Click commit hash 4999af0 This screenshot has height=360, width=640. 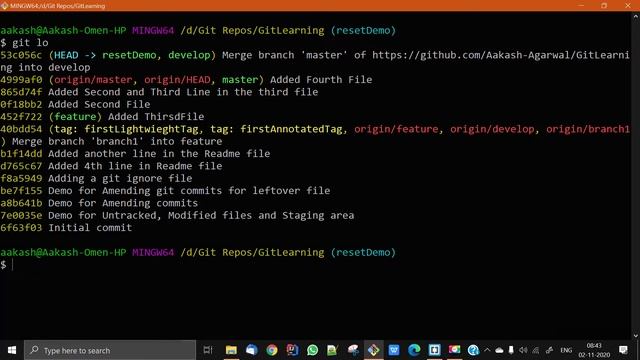pos(21,80)
